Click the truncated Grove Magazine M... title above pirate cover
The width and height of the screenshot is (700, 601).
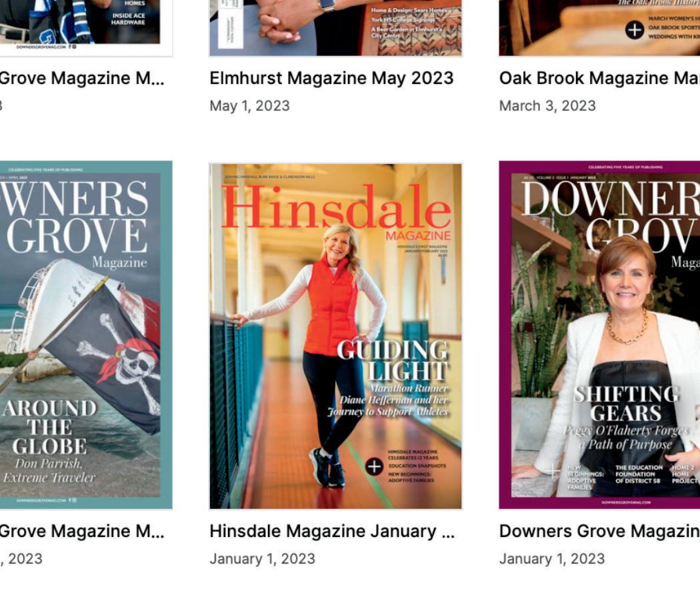(82, 78)
